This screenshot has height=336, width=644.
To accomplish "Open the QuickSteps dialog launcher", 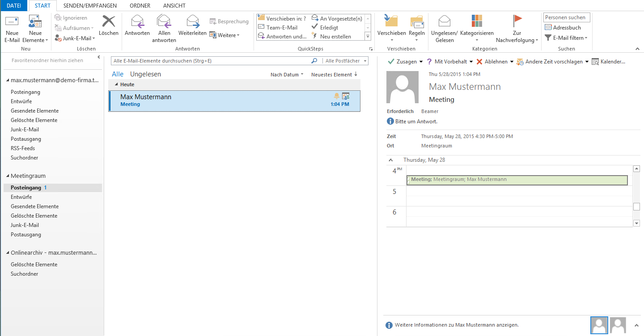I will (370, 49).
